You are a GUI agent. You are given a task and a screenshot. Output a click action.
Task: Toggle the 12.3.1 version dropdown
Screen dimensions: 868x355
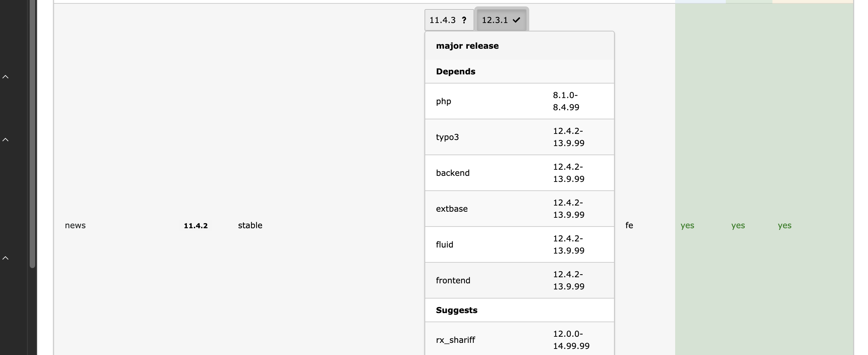point(501,20)
